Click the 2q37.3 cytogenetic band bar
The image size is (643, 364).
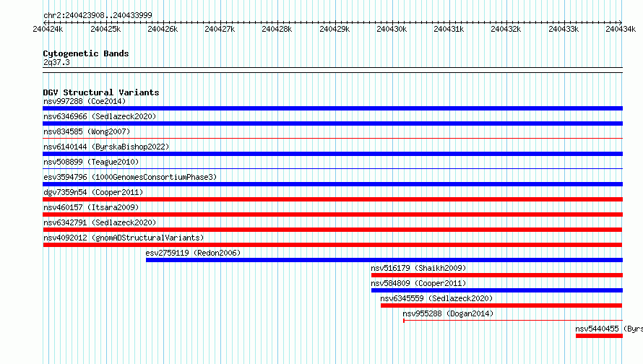point(332,70)
